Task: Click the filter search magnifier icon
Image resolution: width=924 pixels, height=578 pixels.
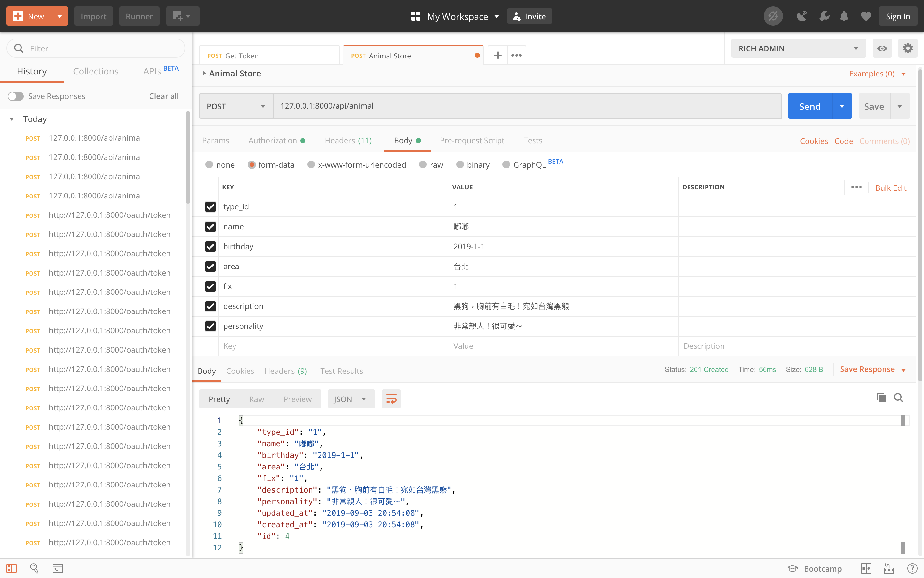Action: coord(18,48)
